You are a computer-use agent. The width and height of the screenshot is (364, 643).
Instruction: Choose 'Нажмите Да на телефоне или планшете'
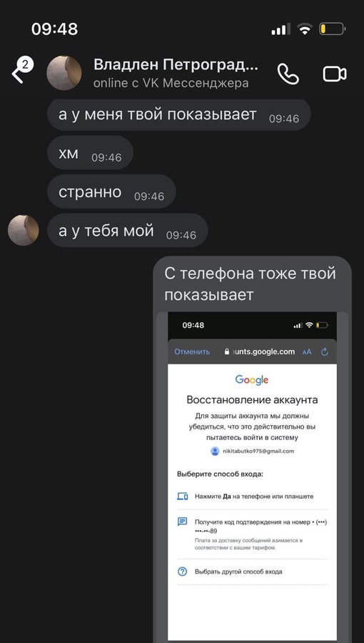252,497
